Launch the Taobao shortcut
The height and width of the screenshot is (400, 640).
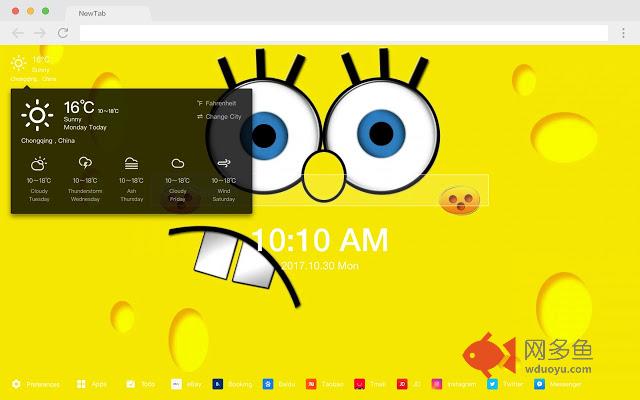click(x=311, y=384)
